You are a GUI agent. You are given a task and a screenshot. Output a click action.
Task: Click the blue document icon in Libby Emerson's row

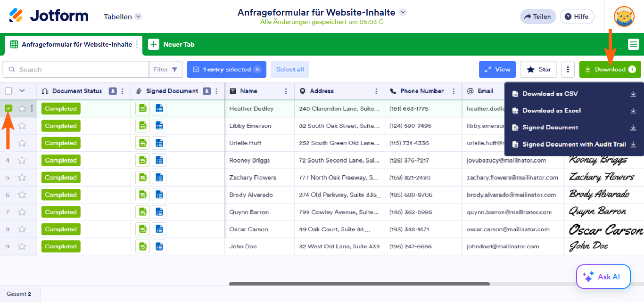[x=159, y=126]
